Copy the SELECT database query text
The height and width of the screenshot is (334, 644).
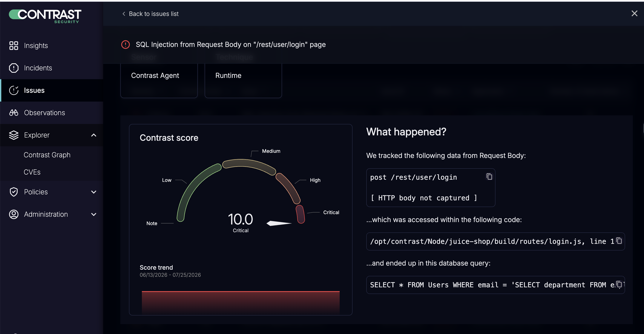(619, 284)
